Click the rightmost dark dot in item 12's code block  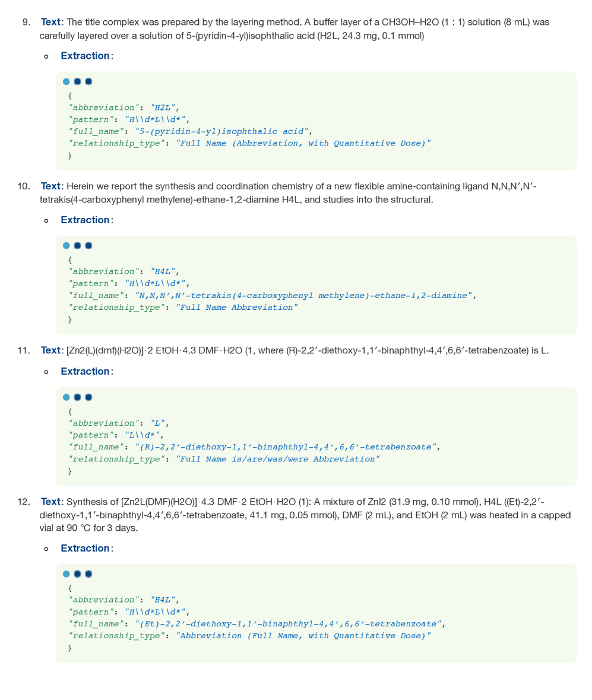[88, 574]
